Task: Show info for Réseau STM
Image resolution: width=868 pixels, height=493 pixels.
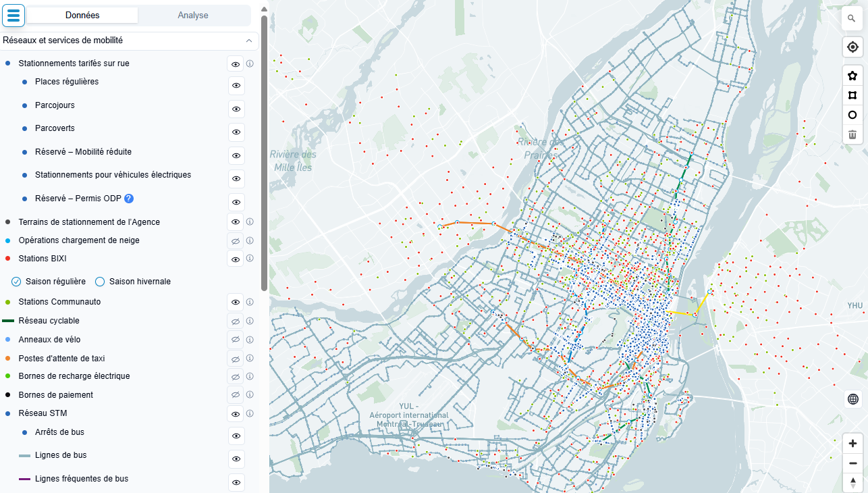Action: tap(250, 413)
